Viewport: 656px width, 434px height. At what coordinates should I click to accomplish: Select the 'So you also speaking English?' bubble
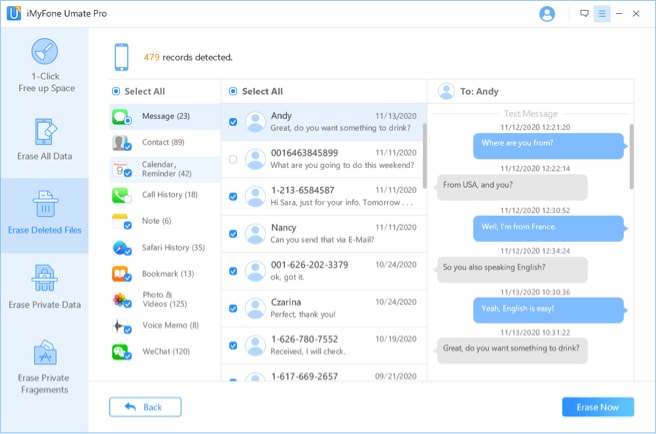[512, 269]
